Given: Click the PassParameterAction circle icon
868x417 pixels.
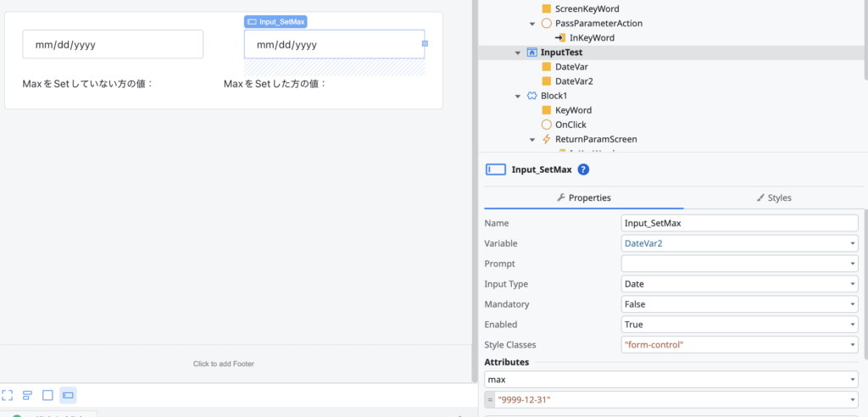Looking at the screenshot, I should click(546, 24).
